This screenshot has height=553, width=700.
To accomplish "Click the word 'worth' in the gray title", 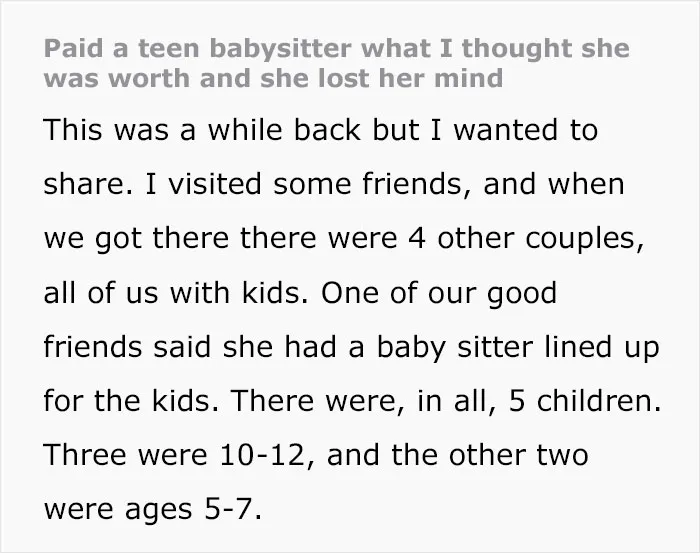I will tap(149, 79).
